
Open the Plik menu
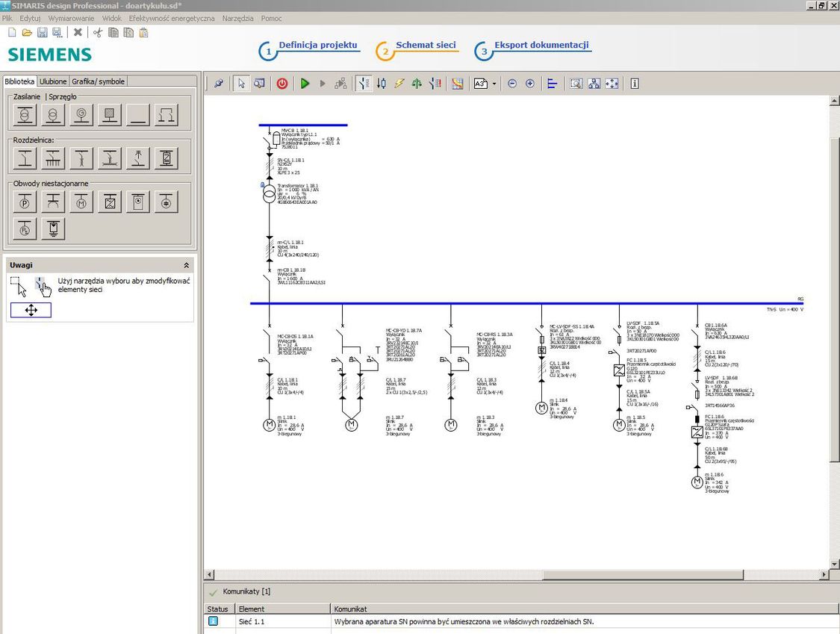click(x=7, y=18)
